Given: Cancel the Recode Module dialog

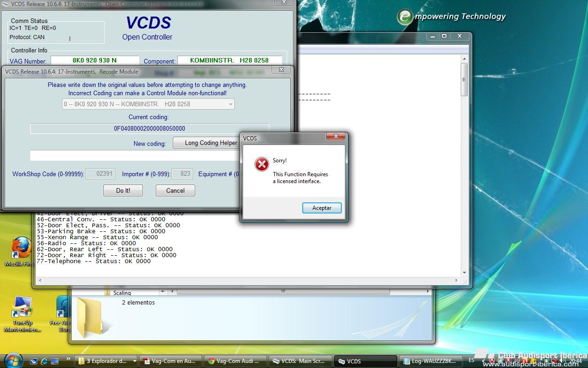Looking at the screenshot, I should (175, 190).
